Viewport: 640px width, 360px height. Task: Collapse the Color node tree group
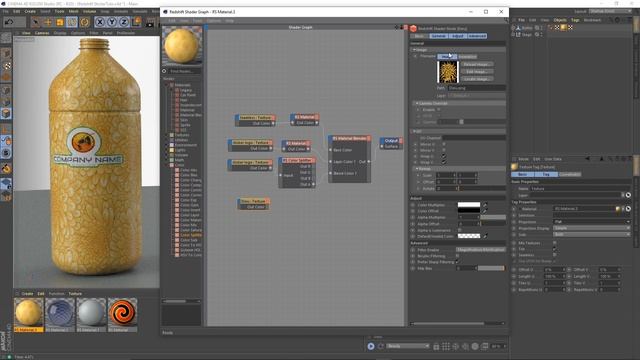point(167,165)
